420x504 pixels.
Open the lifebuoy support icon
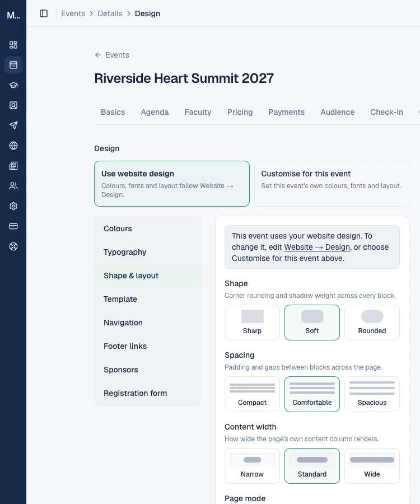13,246
